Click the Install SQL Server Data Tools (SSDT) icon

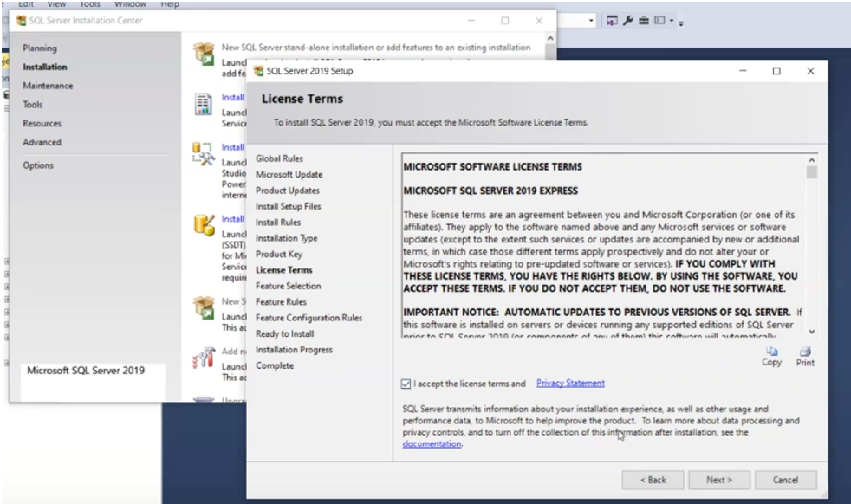click(205, 227)
